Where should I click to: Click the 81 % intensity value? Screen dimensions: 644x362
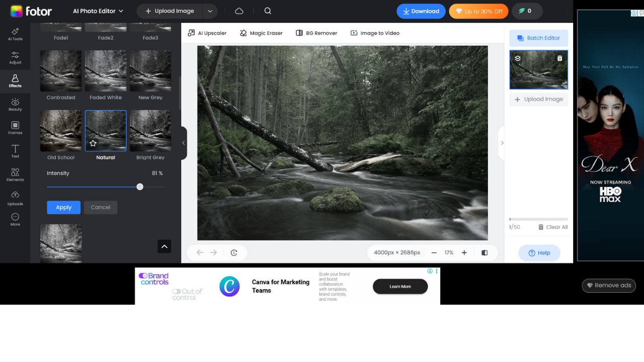[x=157, y=173]
